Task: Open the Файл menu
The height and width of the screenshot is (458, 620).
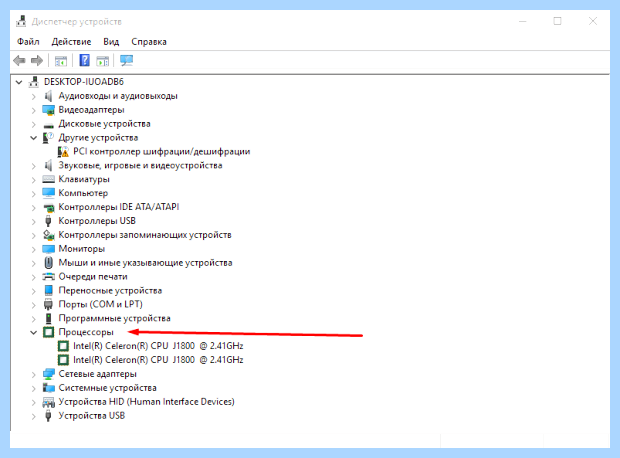Action: (28, 42)
